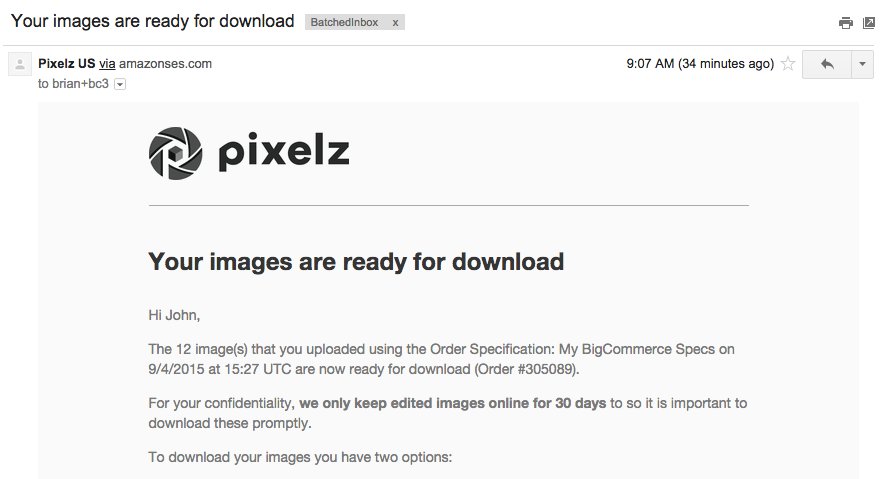Image resolution: width=890 pixels, height=479 pixels.
Task: Show details arrow beside recipient brian+bc3
Action: tap(120, 85)
